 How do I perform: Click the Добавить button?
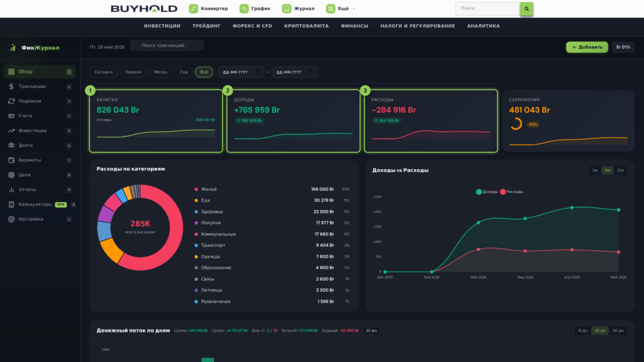pos(587,47)
